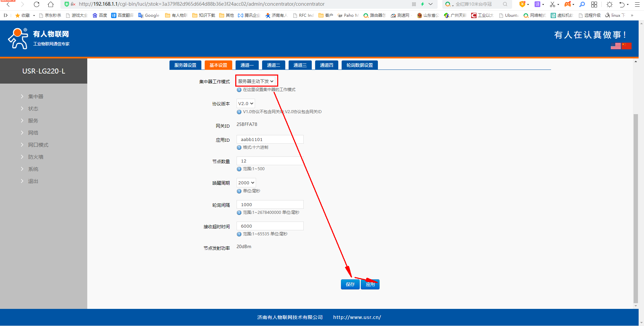Viewport: 644px width, 326px height.
Task: Open the 集中器工作模式 dropdown
Action: [x=256, y=81]
